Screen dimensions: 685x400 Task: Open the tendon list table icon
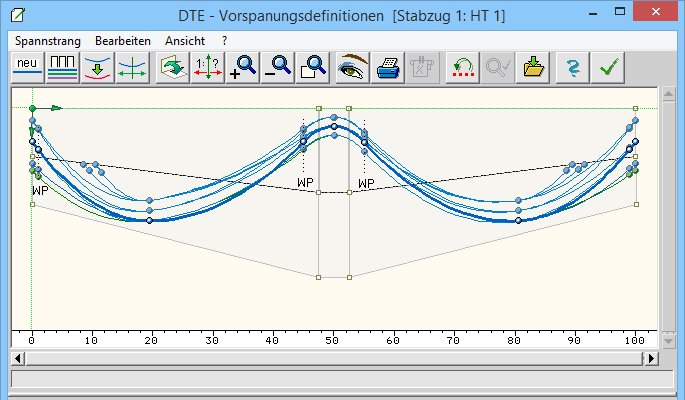62,67
